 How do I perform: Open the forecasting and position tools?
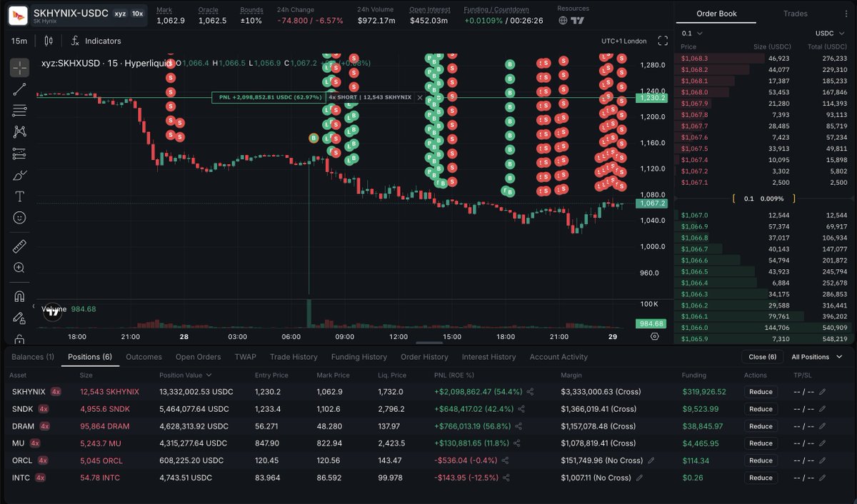(x=20, y=153)
